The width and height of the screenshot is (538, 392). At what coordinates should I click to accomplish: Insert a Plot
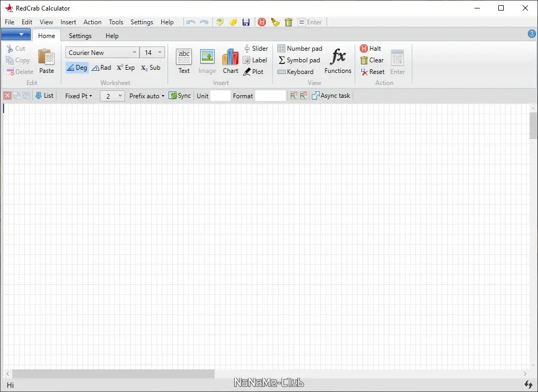(x=253, y=72)
